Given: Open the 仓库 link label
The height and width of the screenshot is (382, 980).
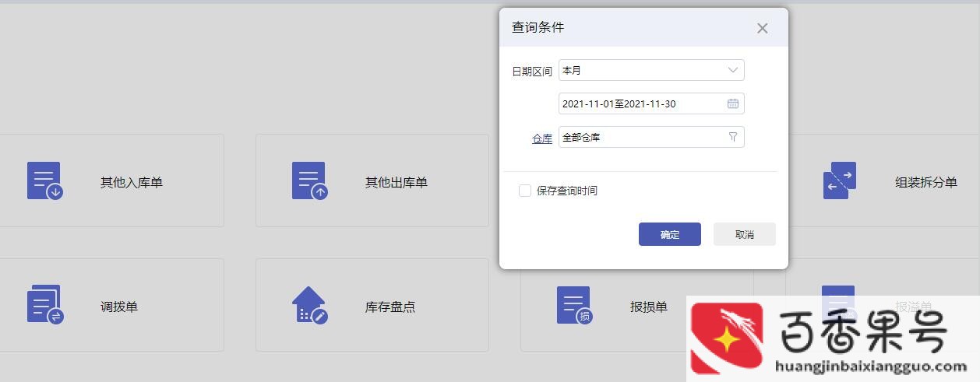Looking at the screenshot, I should (x=542, y=138).
